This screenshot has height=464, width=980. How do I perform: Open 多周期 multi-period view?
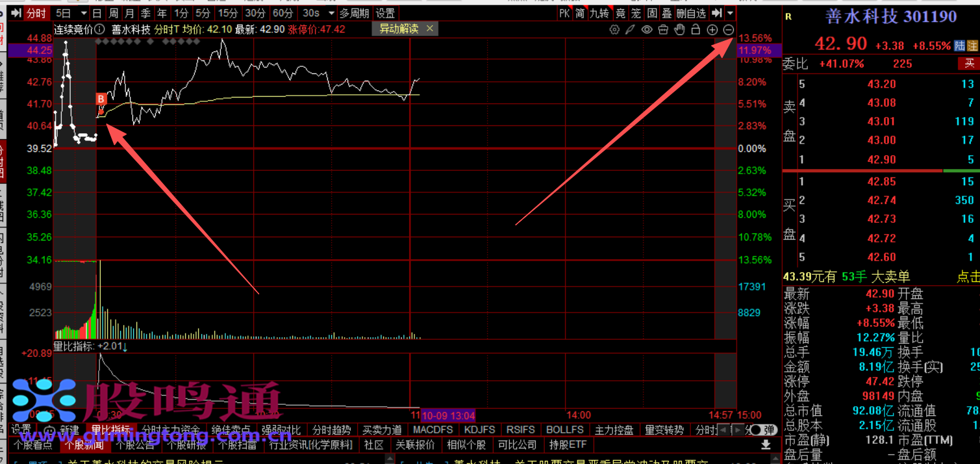coord(355,13)
